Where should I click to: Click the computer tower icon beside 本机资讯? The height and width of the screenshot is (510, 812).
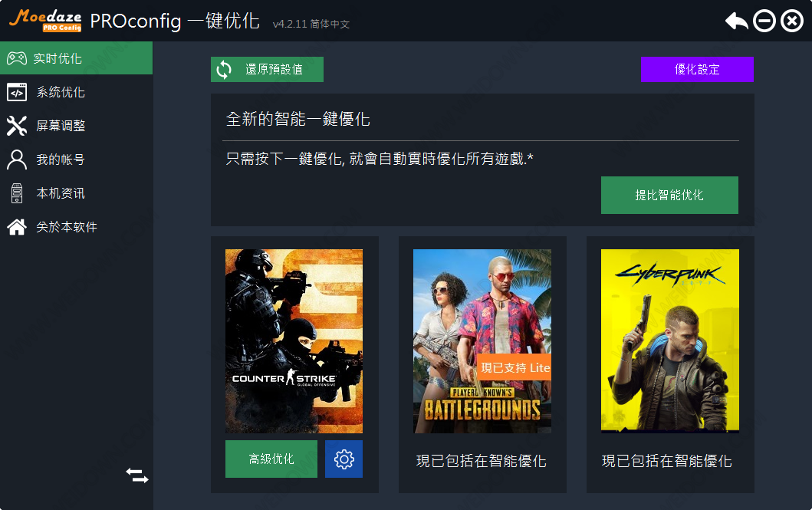coord(17,193)
